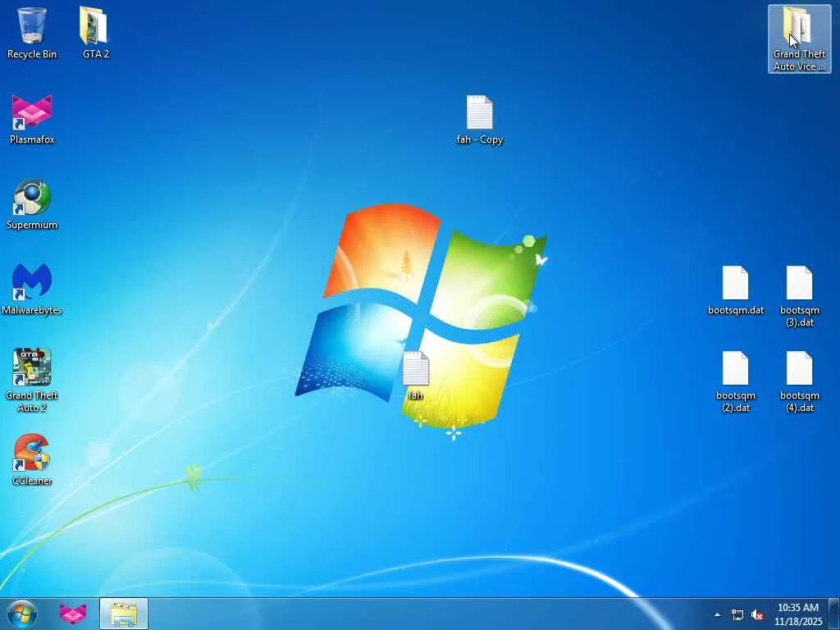Select the Malwarebytes desktop shortcut

[32, 290]
